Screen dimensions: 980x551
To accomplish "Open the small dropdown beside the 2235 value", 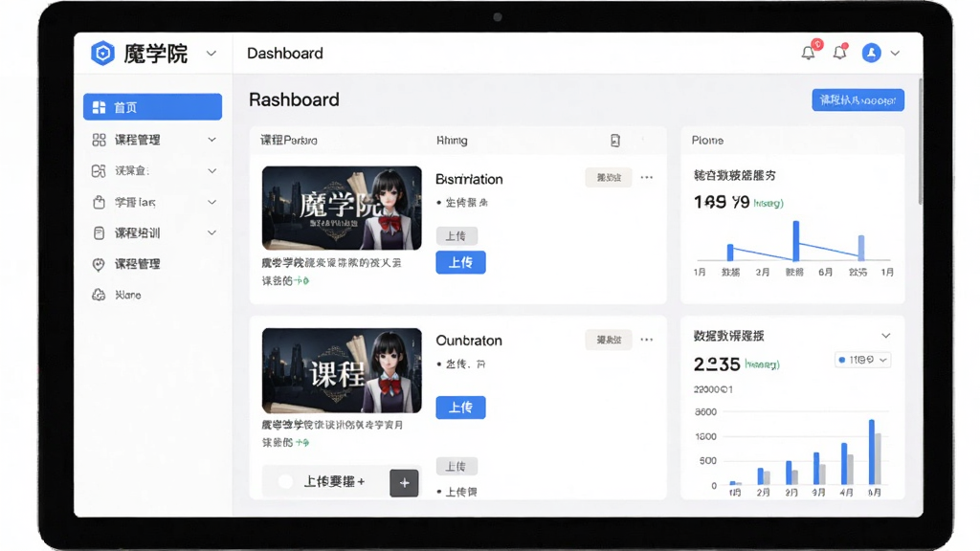I will [x=862, y=360].
